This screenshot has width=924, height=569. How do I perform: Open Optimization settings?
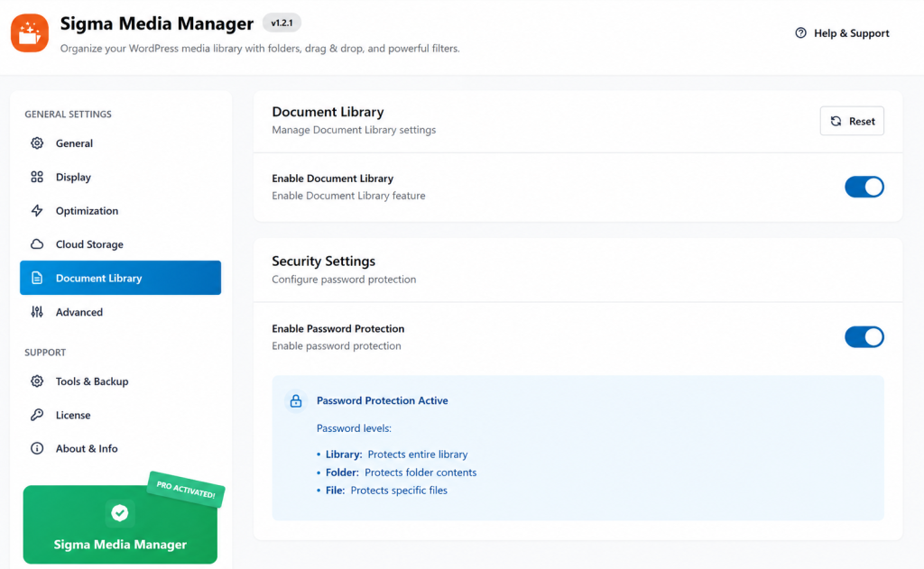pos(120,210)
